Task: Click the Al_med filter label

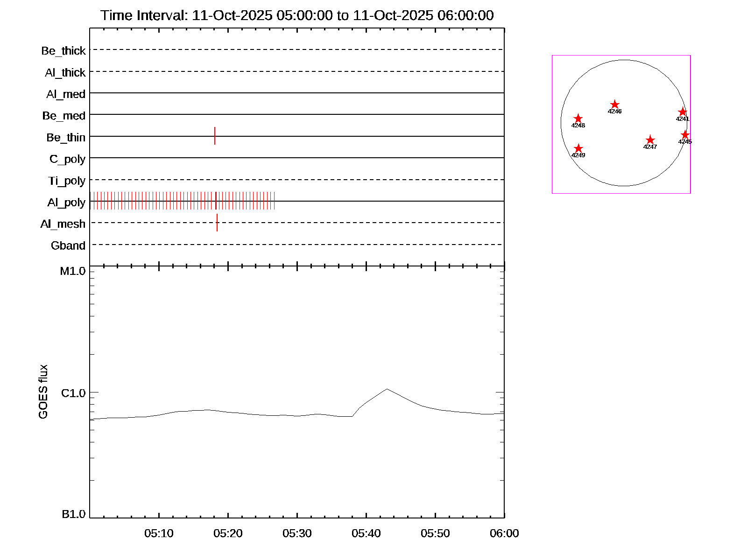Action: [x=66, y=94]
